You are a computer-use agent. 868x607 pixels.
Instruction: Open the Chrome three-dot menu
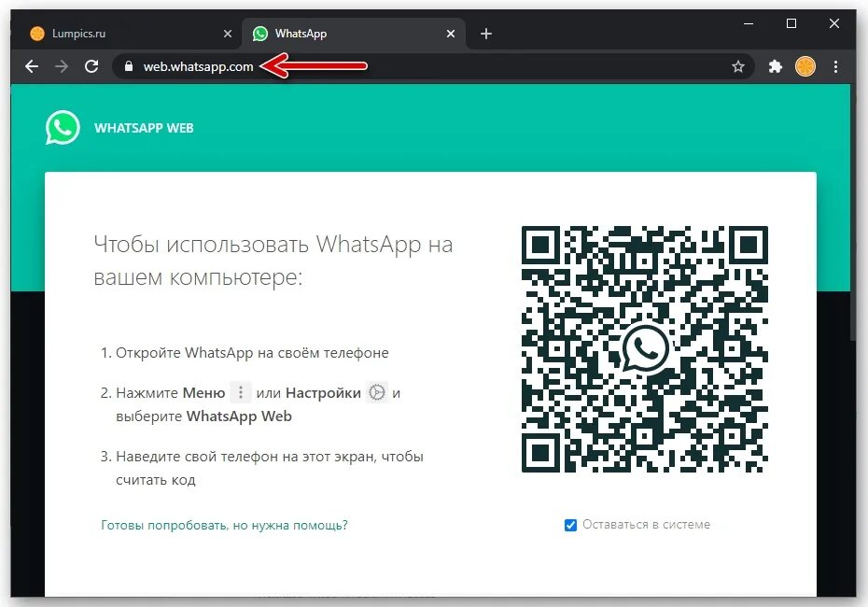[835, 66]
